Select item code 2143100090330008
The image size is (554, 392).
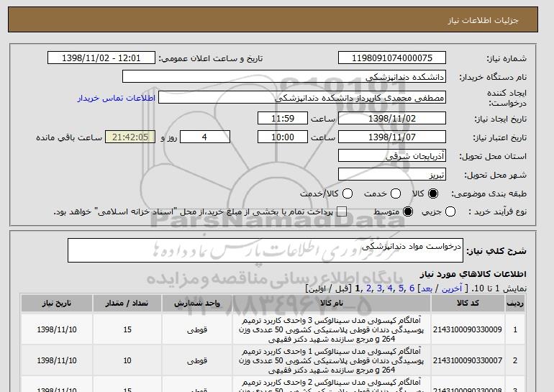point(468,390)
